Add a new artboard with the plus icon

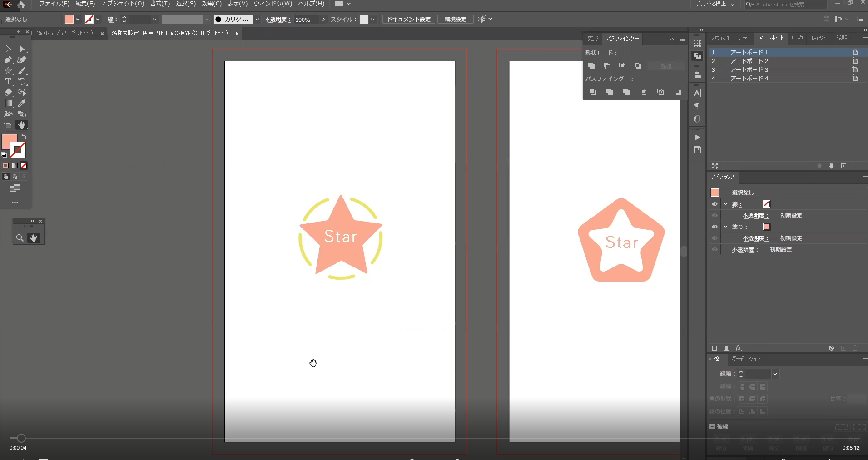click(843, 166)
